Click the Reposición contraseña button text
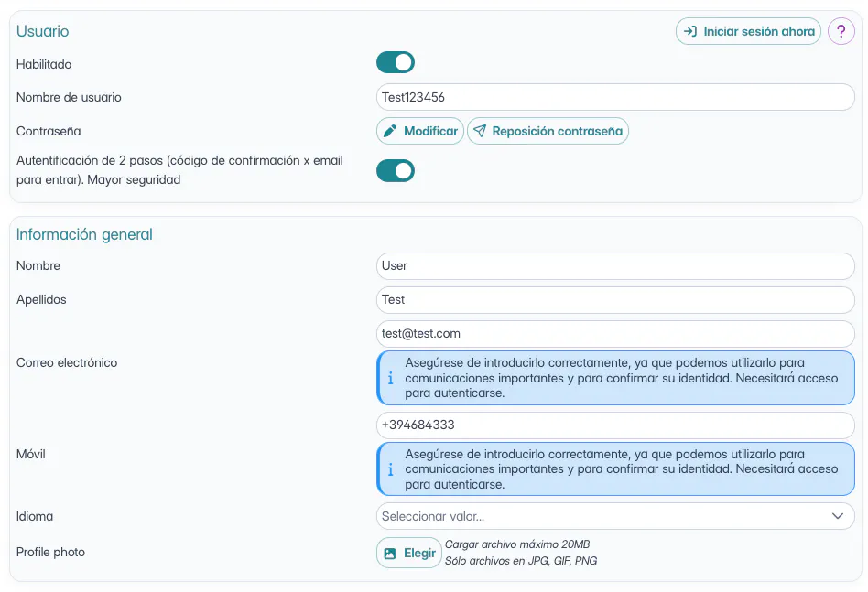 coord(557,131)
